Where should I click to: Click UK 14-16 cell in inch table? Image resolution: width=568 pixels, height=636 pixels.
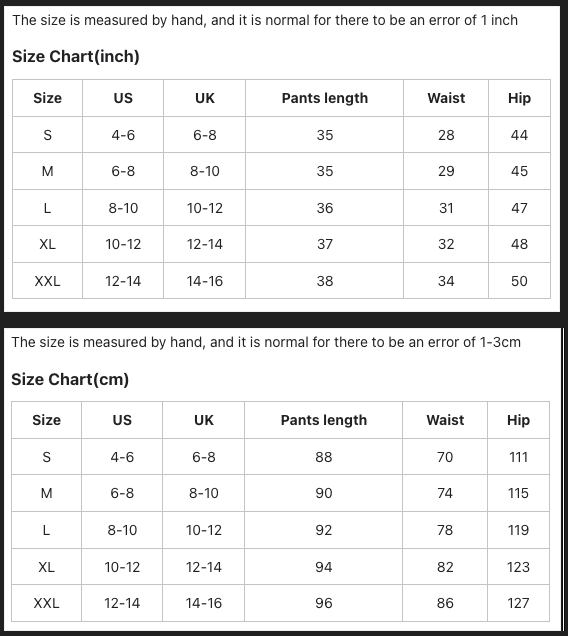click(x=204, y=281)
